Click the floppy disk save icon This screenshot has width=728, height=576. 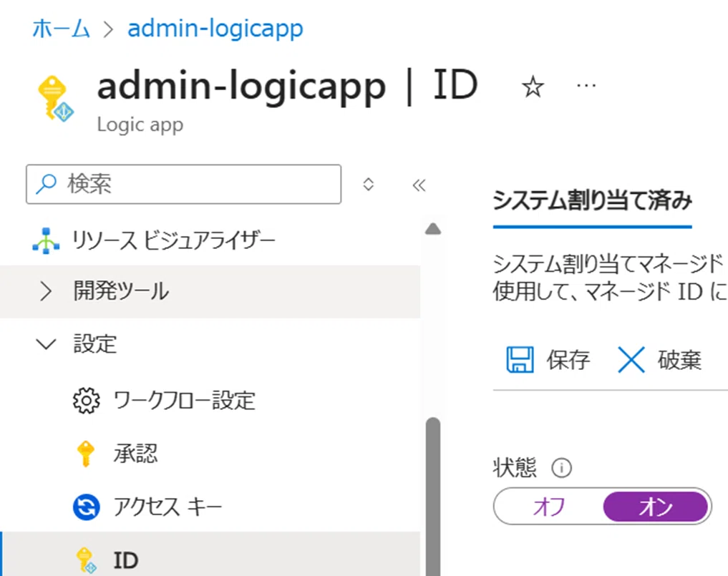click(x=520, y=360)
